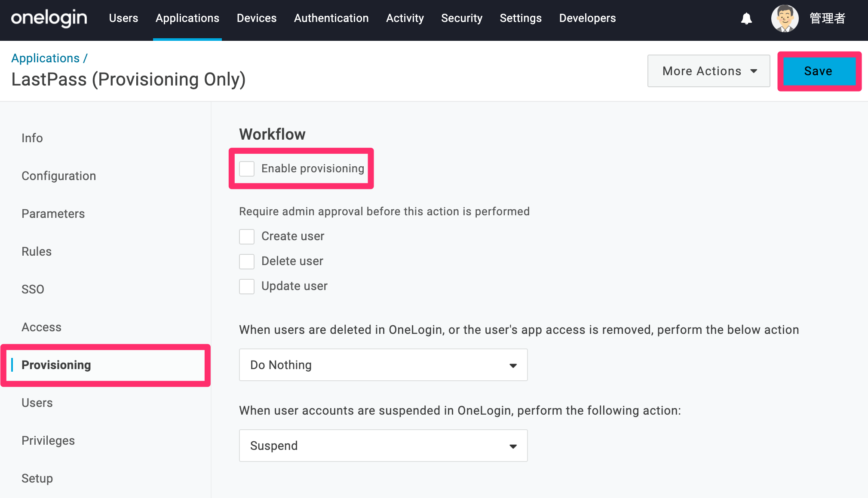Check the Delete user approval box

(247, 261)
